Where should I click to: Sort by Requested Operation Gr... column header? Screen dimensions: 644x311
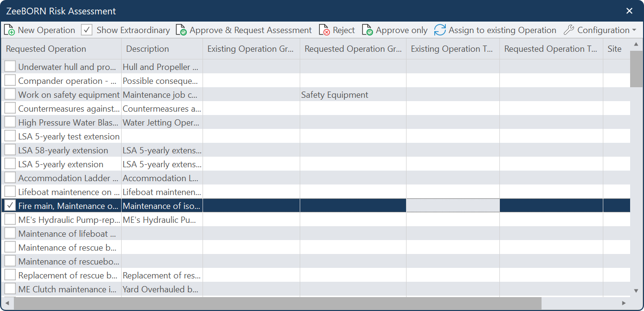(353, 49)
